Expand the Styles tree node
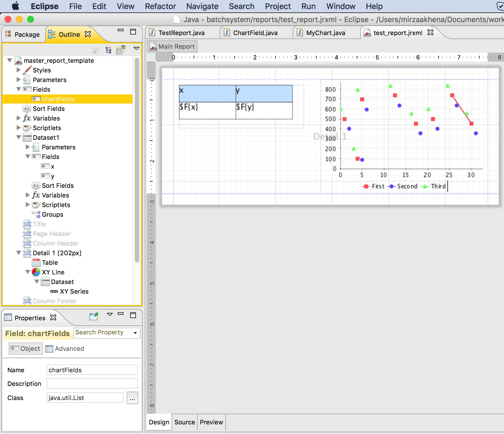 (19, 70)
